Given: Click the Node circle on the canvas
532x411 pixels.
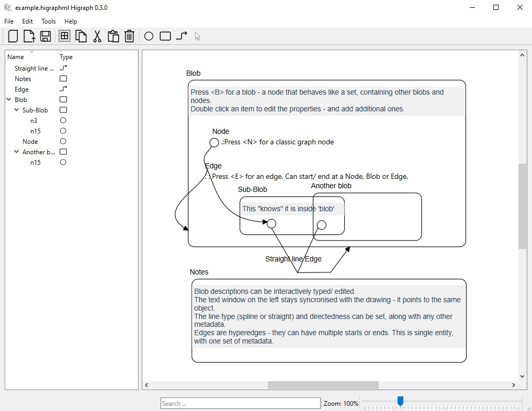Looking at the screenshot, I should point(214,142).
